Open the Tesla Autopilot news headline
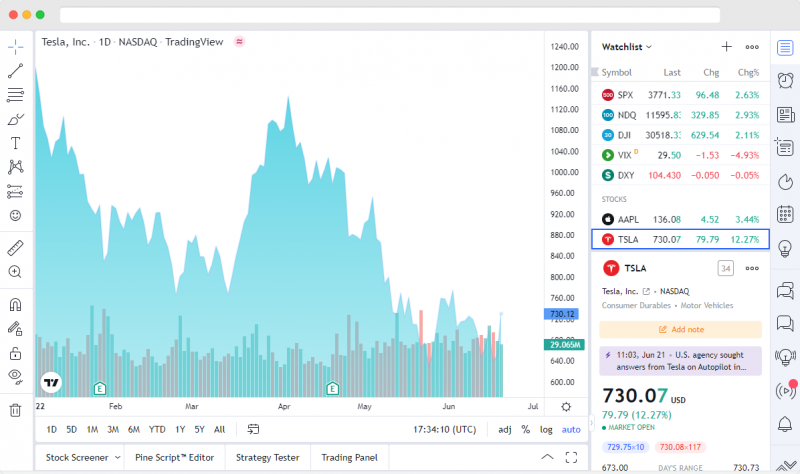Image resolution: width=800 pixels, height=474 pixels. (x=681, y=361)
